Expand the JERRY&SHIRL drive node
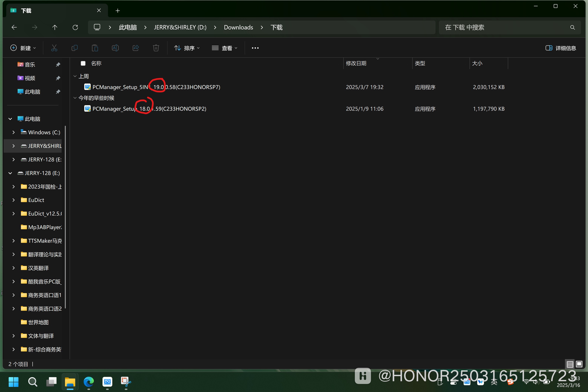This screenshot has height=392, width=588. click(14, 146)
